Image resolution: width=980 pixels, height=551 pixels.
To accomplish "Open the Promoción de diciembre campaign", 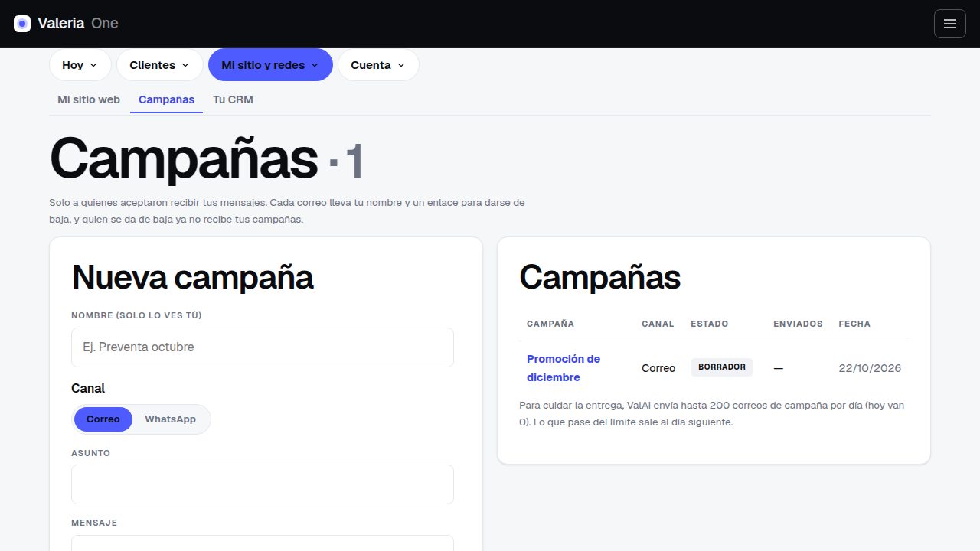I will (x=563, y=368).
